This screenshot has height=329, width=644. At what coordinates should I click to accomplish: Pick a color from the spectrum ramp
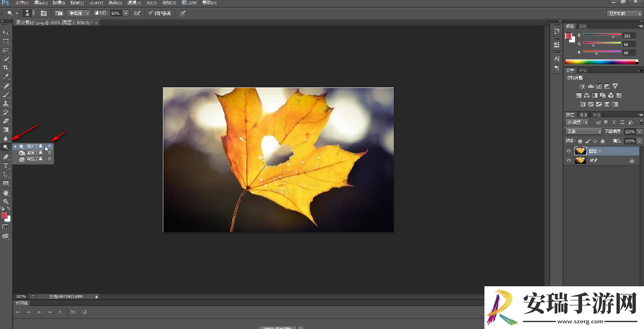(602, 62)
